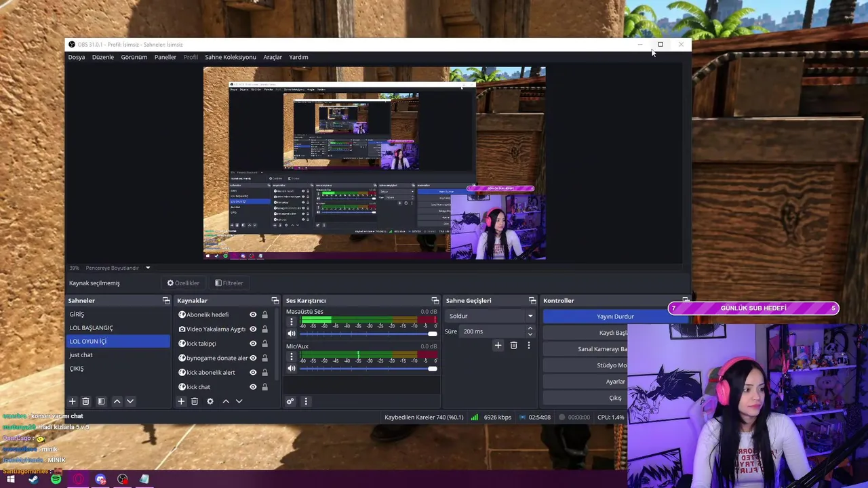Undock the Sahneler panel
Viewport: 868px width, 488px height.
pos(166,300)
